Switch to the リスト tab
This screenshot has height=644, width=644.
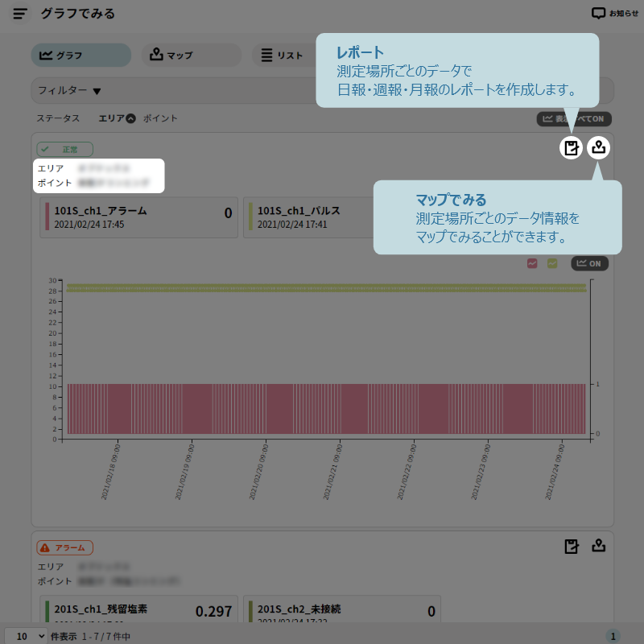tap(284, 55)
